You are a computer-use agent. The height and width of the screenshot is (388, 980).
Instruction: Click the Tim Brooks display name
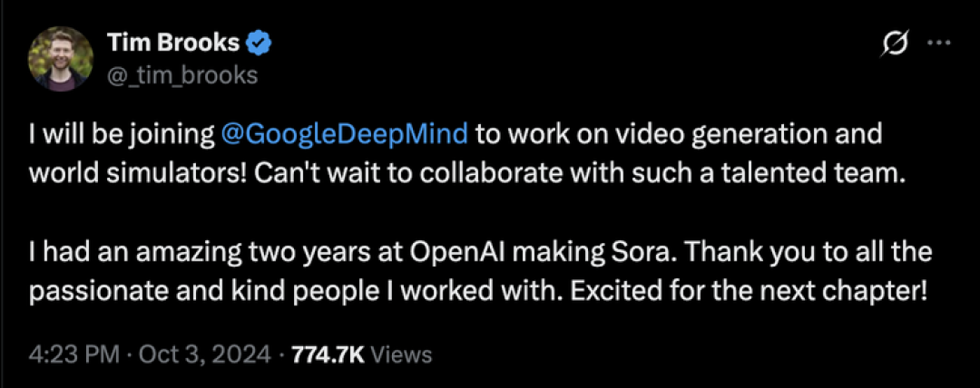pyautogui.click(x=173, y=44)
